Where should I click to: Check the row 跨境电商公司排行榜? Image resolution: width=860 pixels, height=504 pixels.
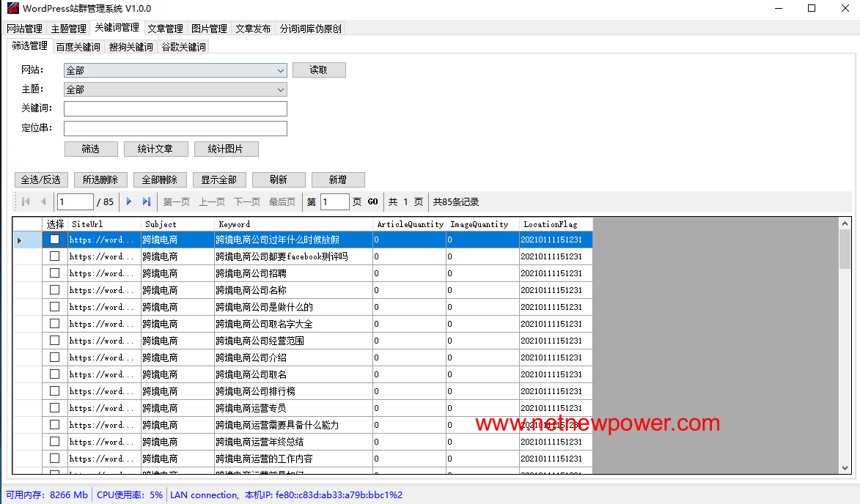[55, 390]
